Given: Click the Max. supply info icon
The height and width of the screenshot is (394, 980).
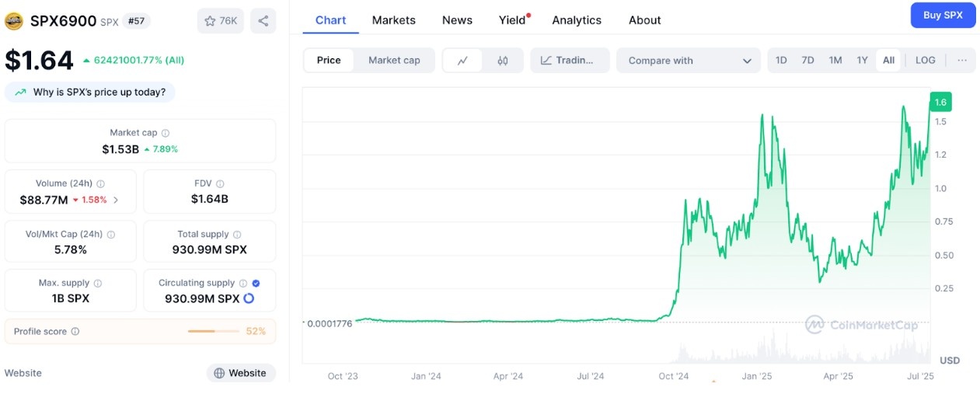Looking at the screenshot, I should 98,284.
